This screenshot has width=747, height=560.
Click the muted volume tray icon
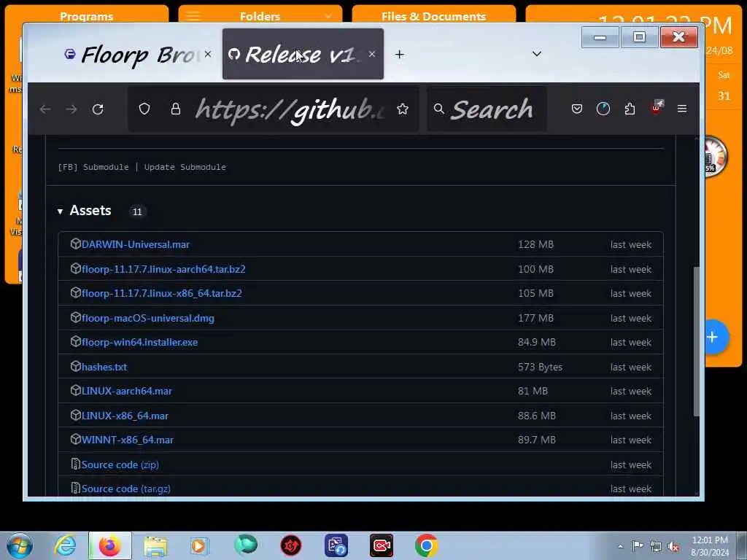coord(674,546)
